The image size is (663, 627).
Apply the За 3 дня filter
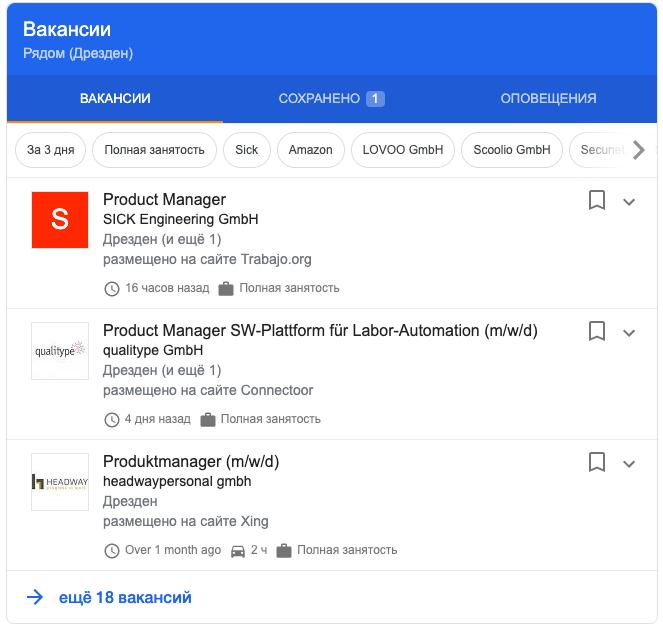tap(51, 150)
